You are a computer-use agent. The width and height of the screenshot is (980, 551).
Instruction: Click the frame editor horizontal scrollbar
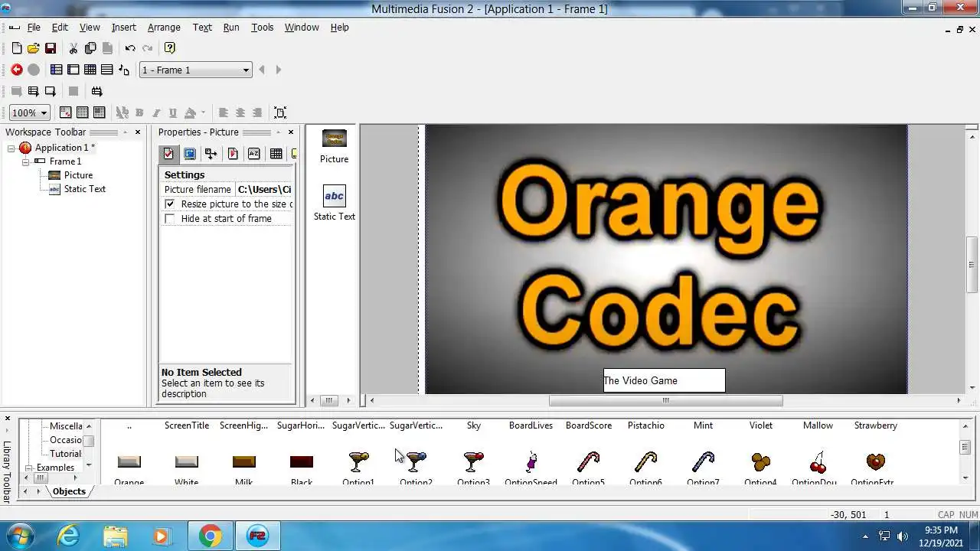click(666, 400)
